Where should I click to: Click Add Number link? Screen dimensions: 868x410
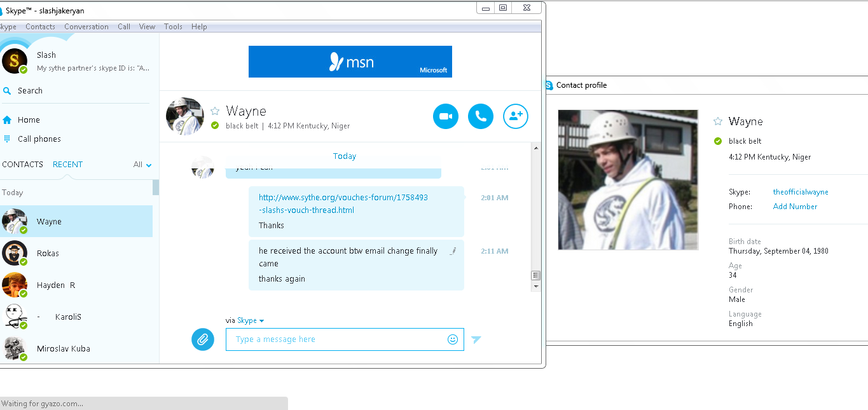point(795,207)
